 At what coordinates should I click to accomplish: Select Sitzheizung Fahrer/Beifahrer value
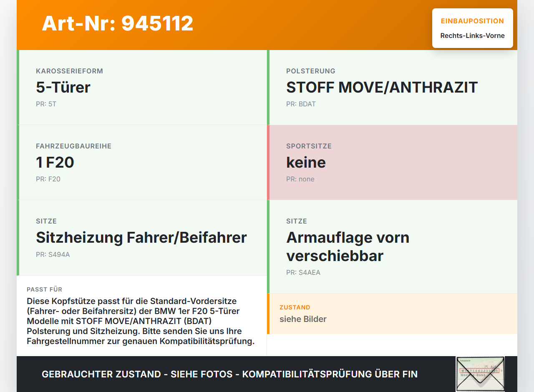pyautogui.click(x=141, y=237)
